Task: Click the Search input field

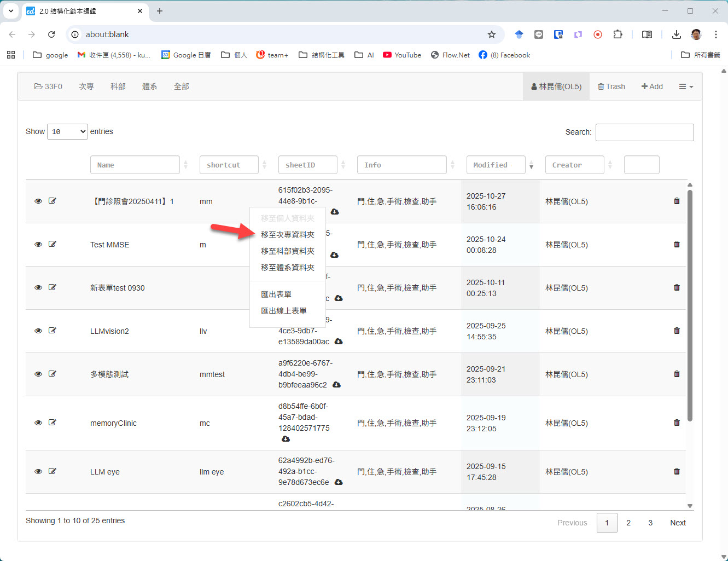Action: [644, 132]
